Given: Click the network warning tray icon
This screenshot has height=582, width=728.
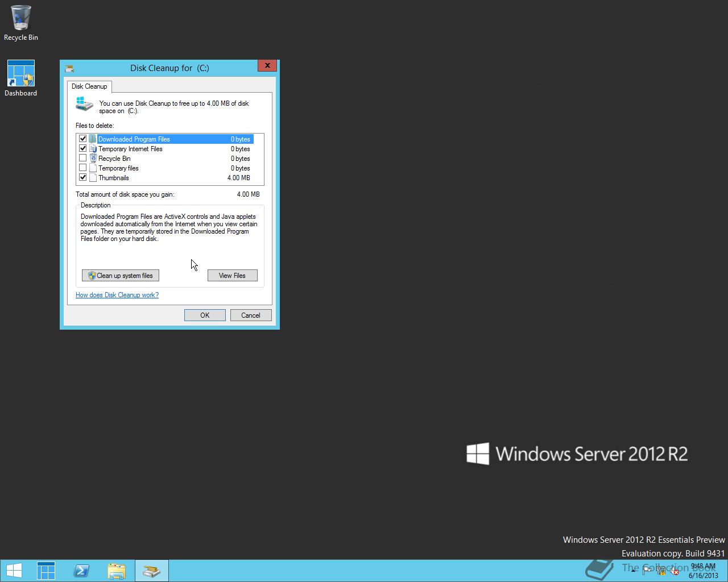Looking at the screenshot, I should (661, 572).
